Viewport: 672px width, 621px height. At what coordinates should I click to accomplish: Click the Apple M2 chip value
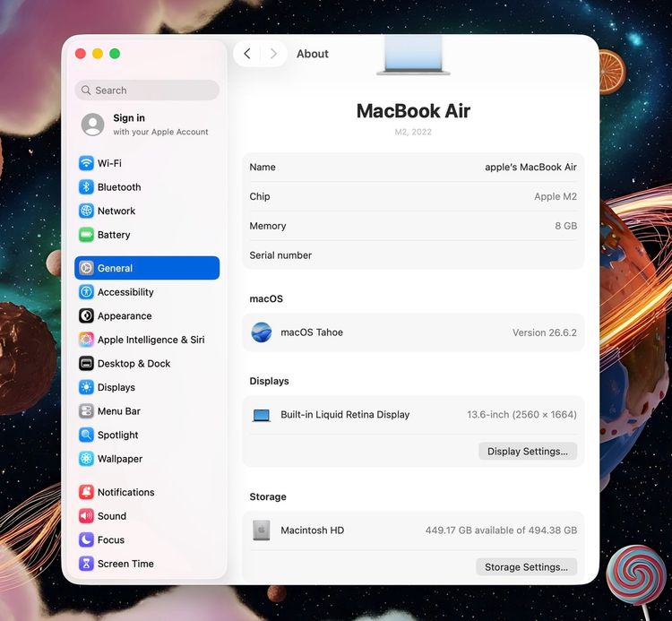[556, 196]
